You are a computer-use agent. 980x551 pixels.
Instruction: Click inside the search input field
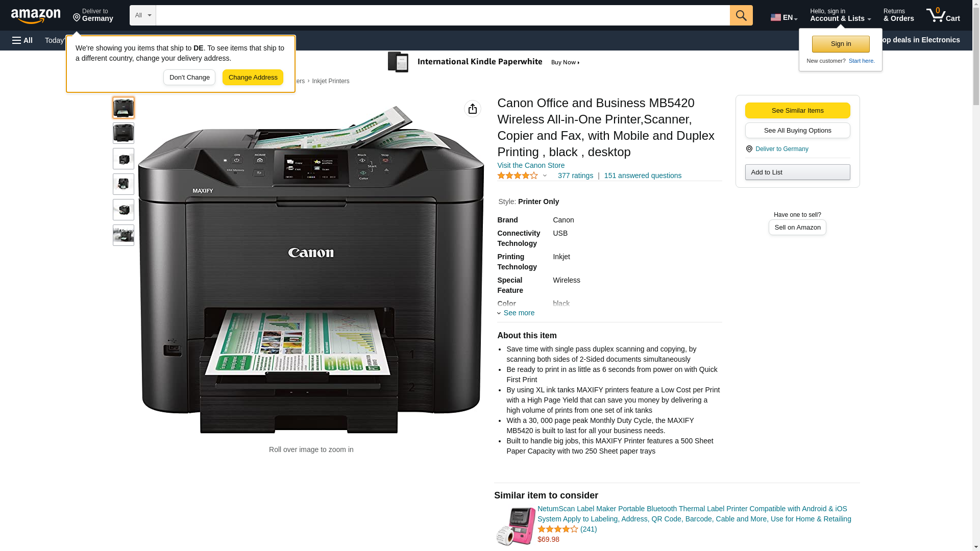click(x=443, y=15)
